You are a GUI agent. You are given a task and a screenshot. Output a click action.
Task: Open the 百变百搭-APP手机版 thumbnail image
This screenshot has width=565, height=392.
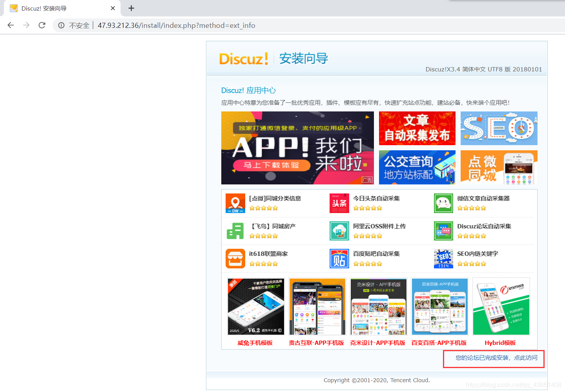[439, 306]
